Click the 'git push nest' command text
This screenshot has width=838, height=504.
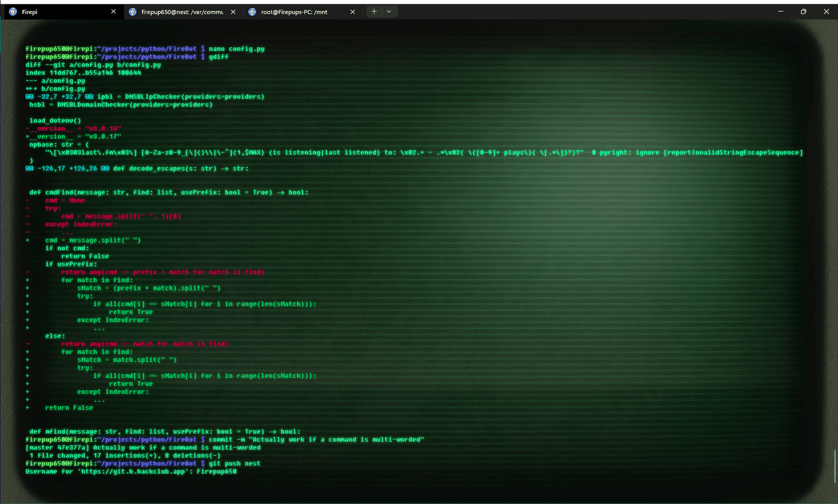click(x=234, y=463)
